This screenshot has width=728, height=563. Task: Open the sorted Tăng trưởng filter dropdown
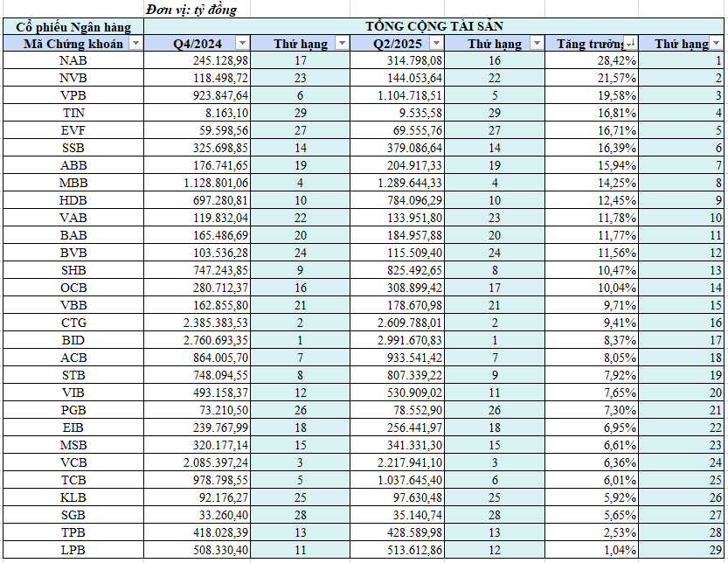coord(630,43)
